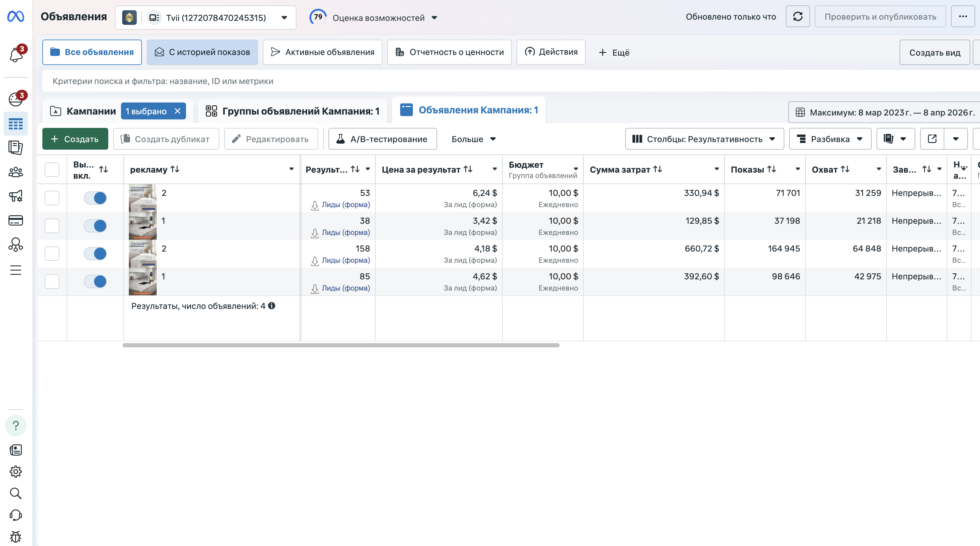Tick the checkbox for the row with 38 results
Viewport: 980px width, 546px height.
[52, 226]
